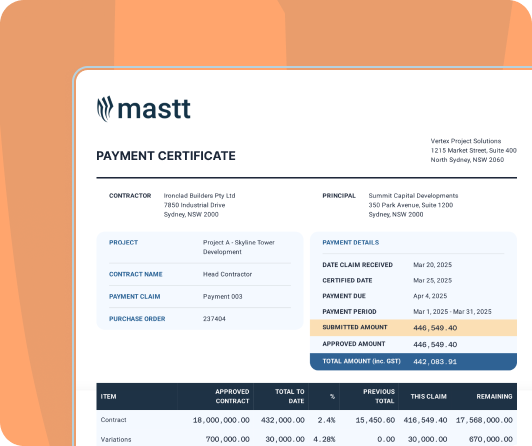
Task: Click the APPROVED AMOUNT label
Action: tap(354, 344)
